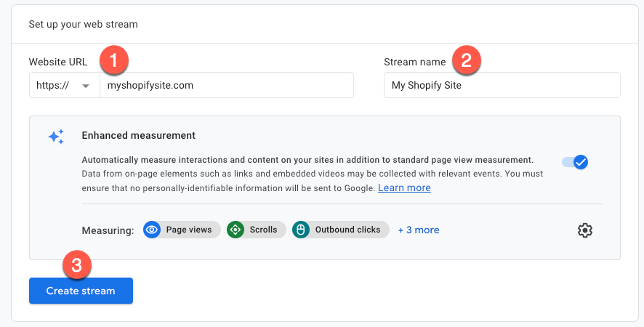Toggle the Enhanced measurement switch off

tap(575, 162)
